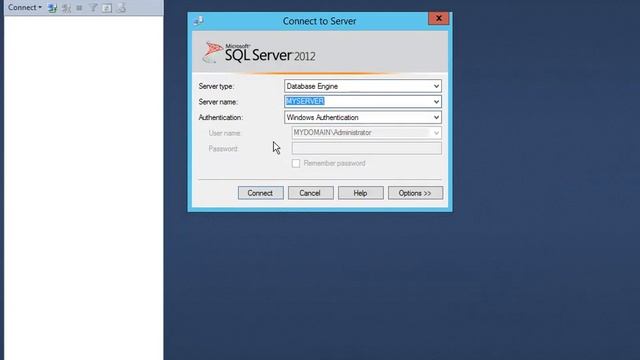Click the Stop icon in Object Explorer toolbar
The height and width of the screenshot is (360, 640).
pyautogui.click(x=79, y=8)
